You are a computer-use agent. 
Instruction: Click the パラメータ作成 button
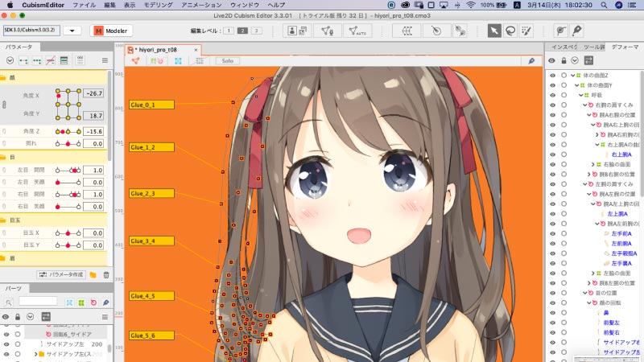[x=61, y=274]
